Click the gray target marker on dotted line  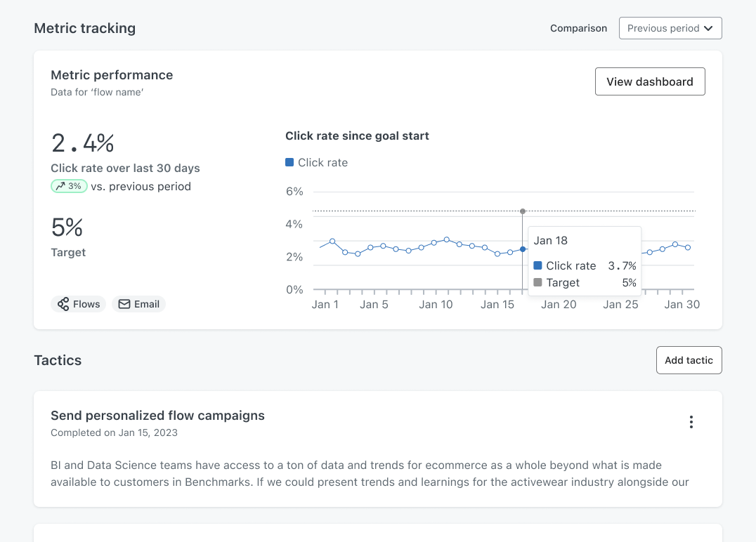click(523, 211)
